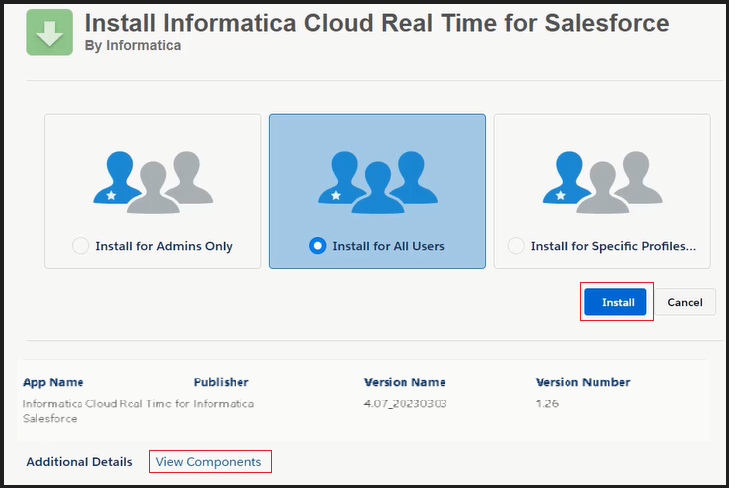
Task: Select Install for All Users radio button
Action: pyautogui.click(x=318, y=246)
